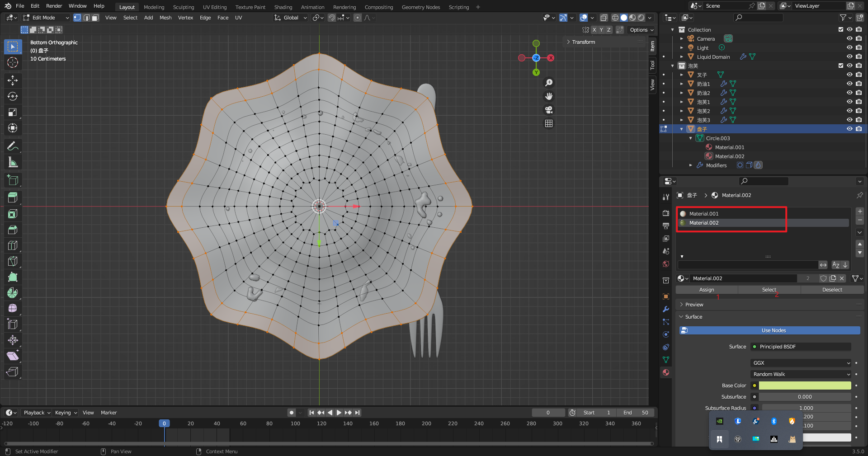
Task: Click the Deselect button
Action: [832, 290]
